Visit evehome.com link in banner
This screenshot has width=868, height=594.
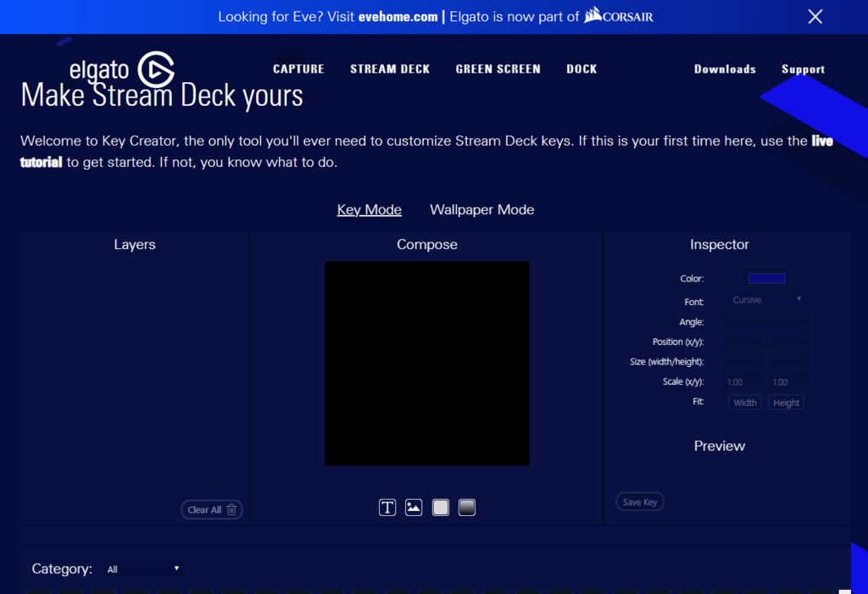point(398,17)
